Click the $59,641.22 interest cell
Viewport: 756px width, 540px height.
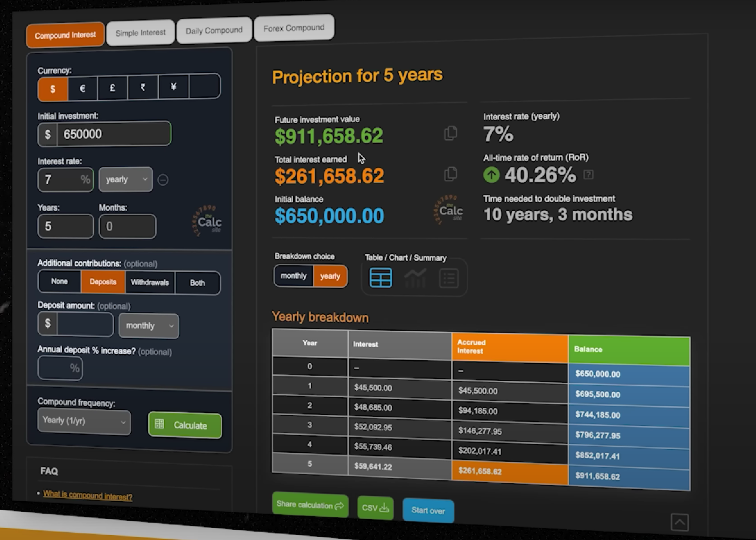click(399, 467)
